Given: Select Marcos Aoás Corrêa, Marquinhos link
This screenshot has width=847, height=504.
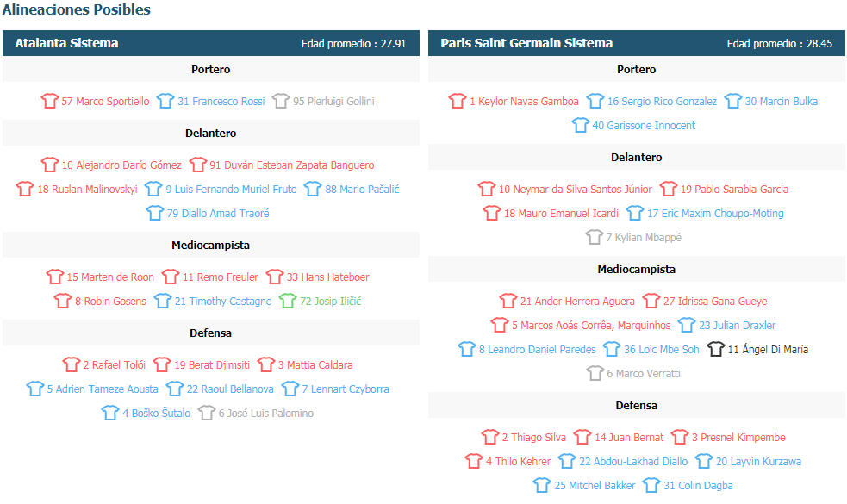Looking at the screenshot, I should (591, 326).
